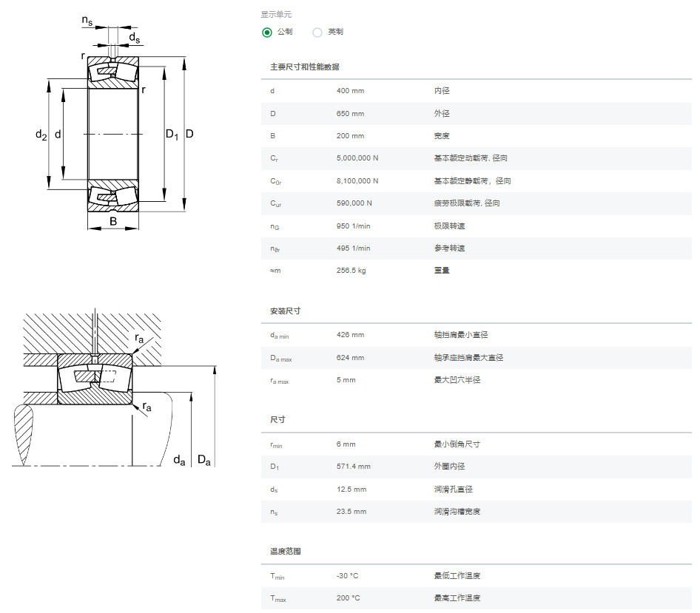Click the 疲劳极限载荷, 径向 description
700x613 pixels.
pos(467,203)
